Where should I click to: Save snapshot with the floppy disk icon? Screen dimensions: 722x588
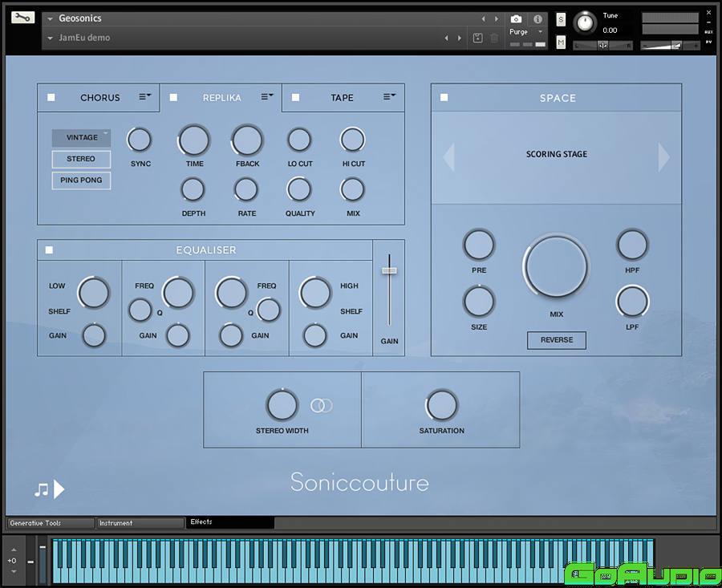coord(478,39)
